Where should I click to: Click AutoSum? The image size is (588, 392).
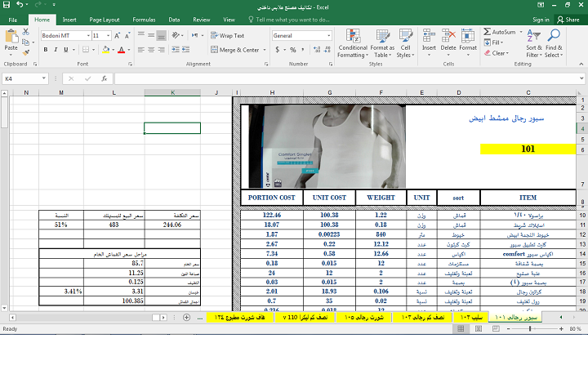click(500, 32)
